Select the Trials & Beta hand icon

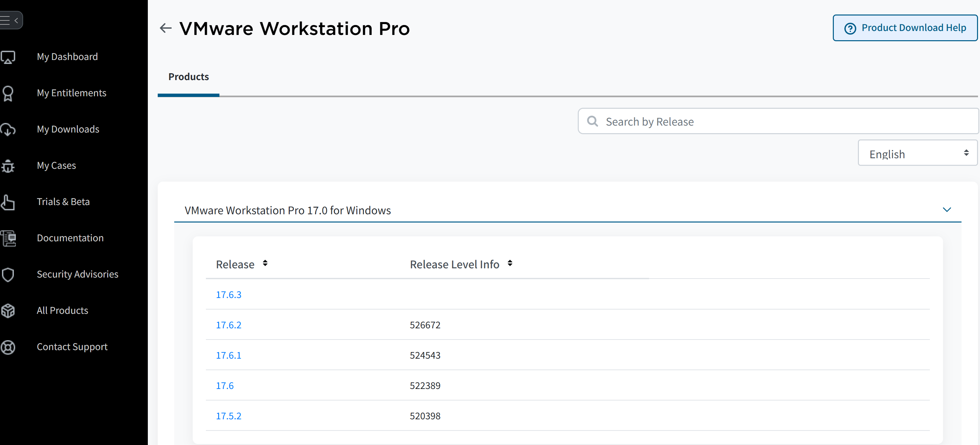(x=8, y=202)
